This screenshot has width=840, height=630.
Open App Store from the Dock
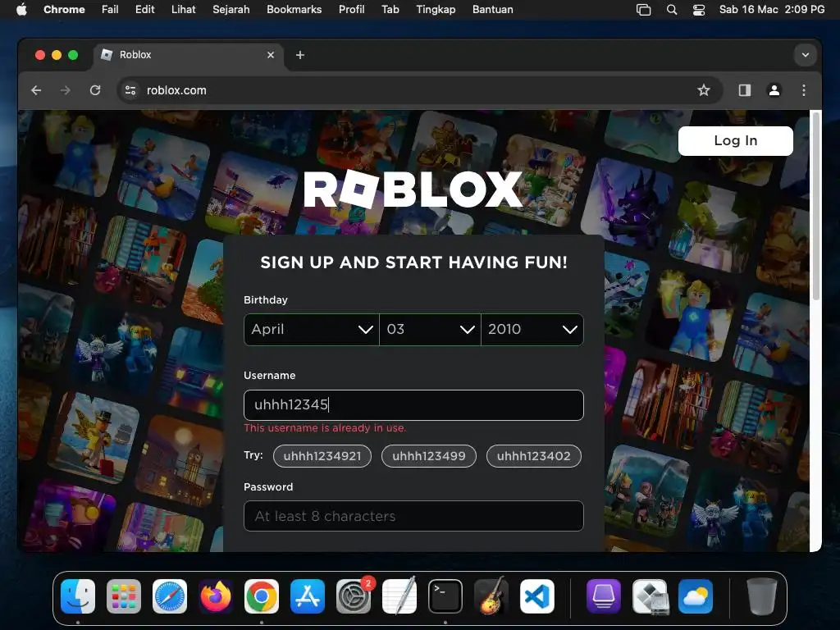pyautogui.click(x=308, y=596)
